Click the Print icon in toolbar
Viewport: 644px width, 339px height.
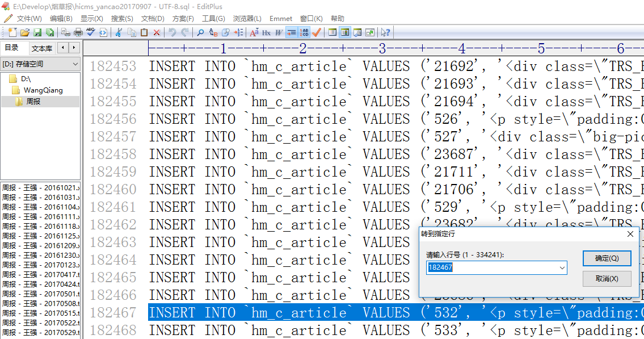78,32
